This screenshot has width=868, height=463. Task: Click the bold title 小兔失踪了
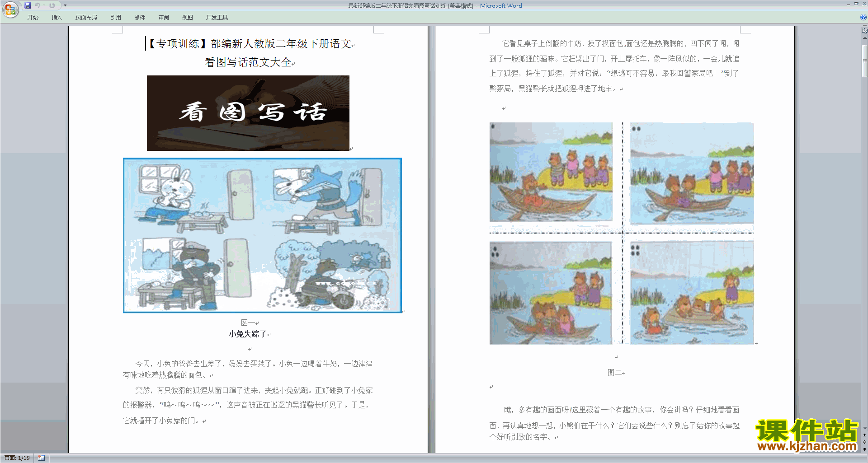tap(247, 334)
